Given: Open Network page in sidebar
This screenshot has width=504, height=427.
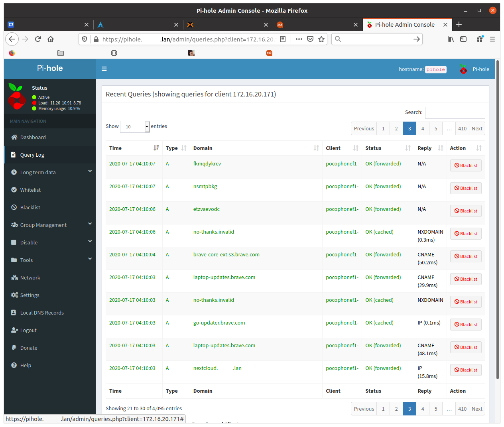Looking at the screenshot, I should [x=50, y=277].
